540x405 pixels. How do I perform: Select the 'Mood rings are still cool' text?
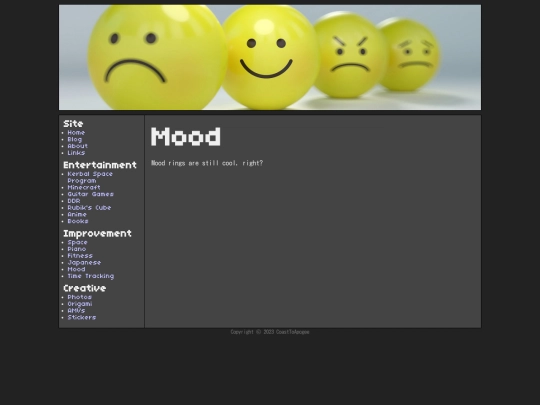point(207,163)
